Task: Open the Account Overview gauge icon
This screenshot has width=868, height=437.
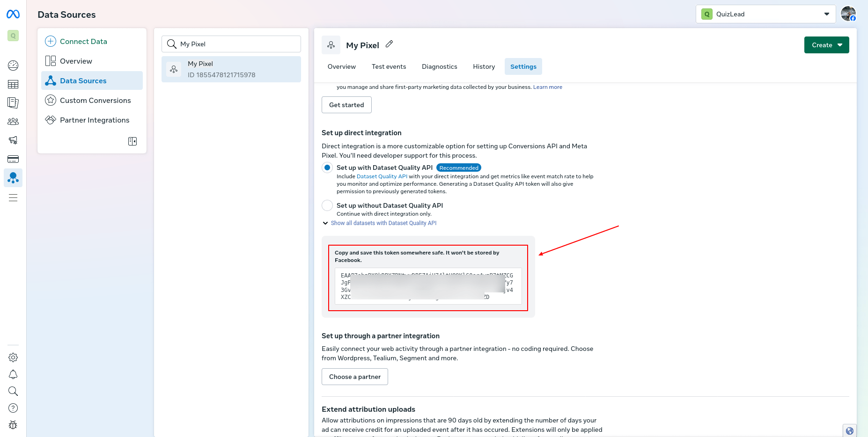Action: point(13,66)
